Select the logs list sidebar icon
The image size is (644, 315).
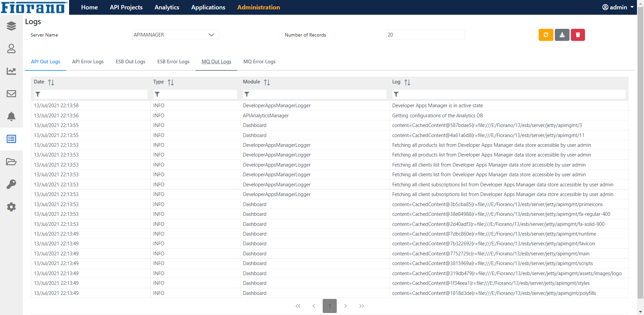pyautogui.click(x=11, y=139)
